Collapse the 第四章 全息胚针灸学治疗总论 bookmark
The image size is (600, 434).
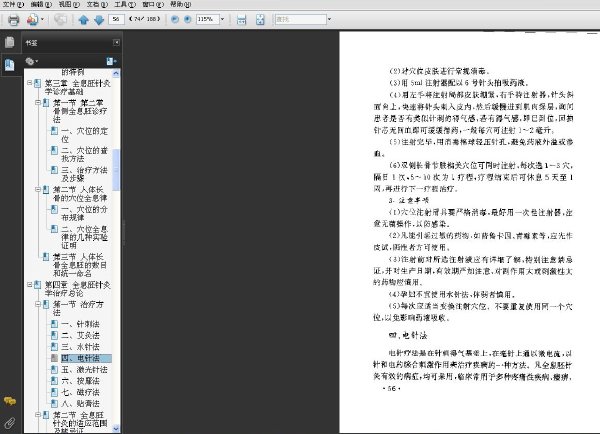click(30, 284)
